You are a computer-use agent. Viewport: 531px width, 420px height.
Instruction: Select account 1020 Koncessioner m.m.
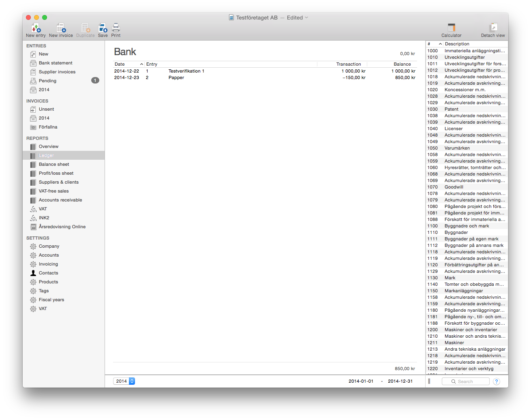[x=467, y=90]
